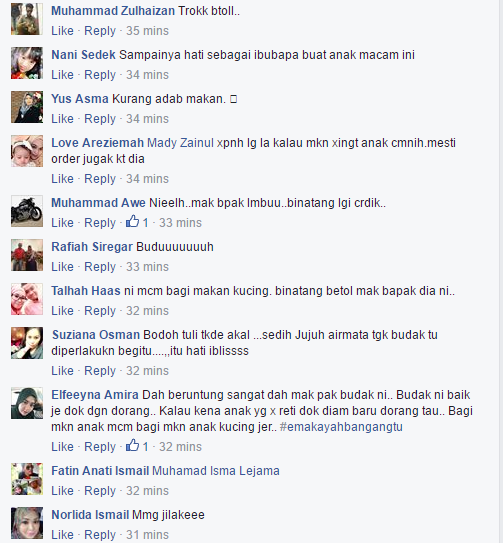Open Nani Sedek's profile picture
This screenshot has width=503, height=543.
[x=27, y=63]
